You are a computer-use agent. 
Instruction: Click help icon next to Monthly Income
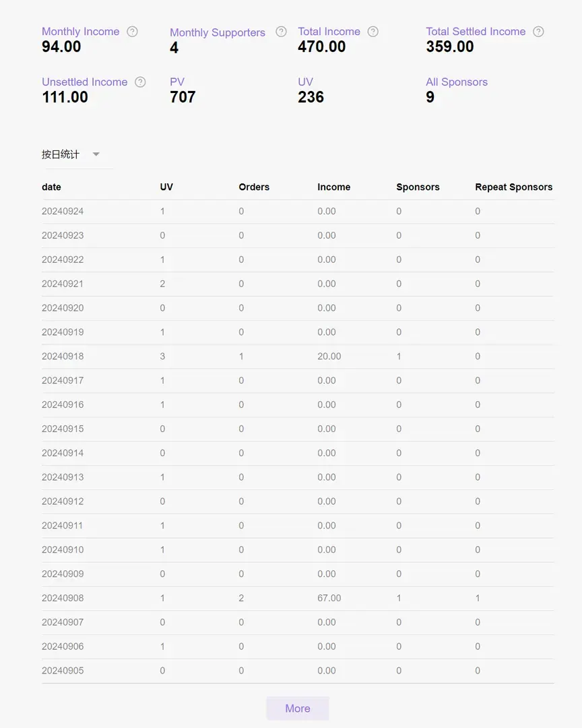(132, 32)
